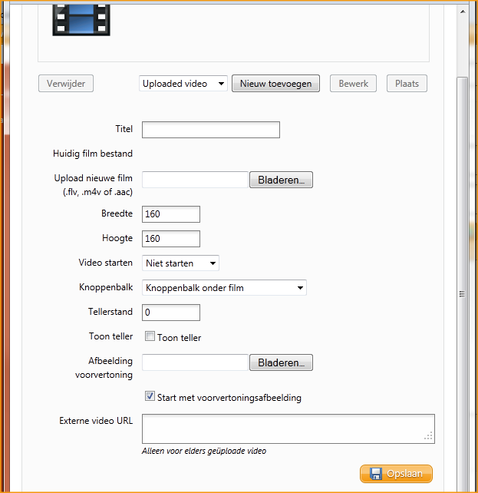
Task: Open the Uploaded video type dropdown
Action: click(183, 83)
